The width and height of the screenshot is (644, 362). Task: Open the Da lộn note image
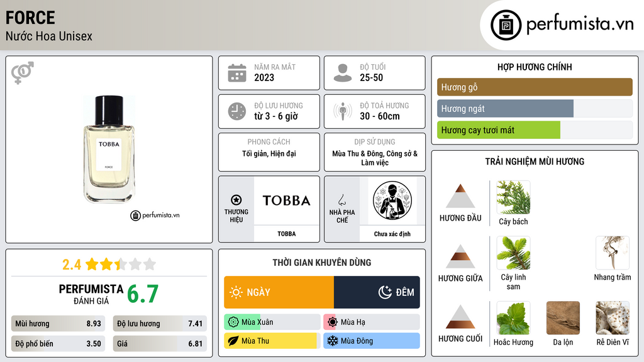[x=563, y=318]
